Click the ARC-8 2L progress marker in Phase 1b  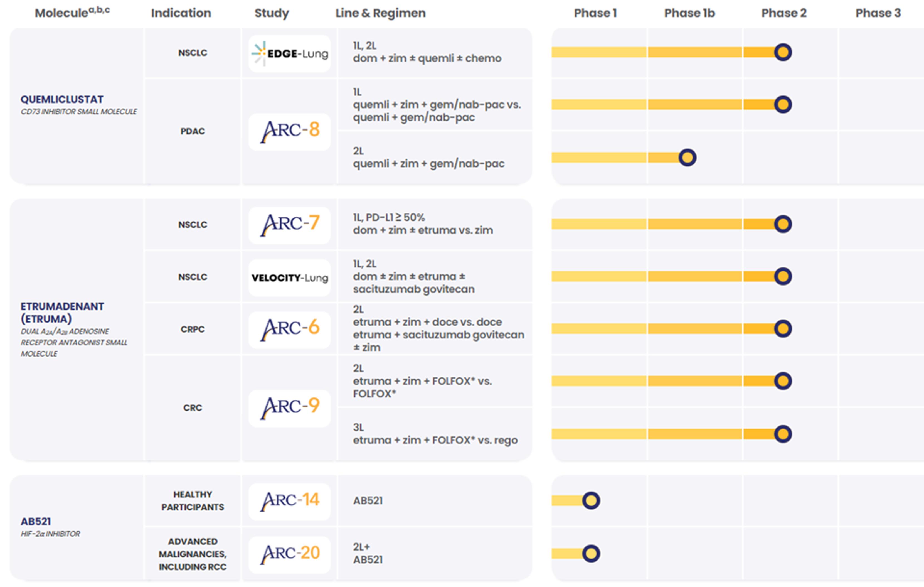pyautogui.click(x=687, y=158)
